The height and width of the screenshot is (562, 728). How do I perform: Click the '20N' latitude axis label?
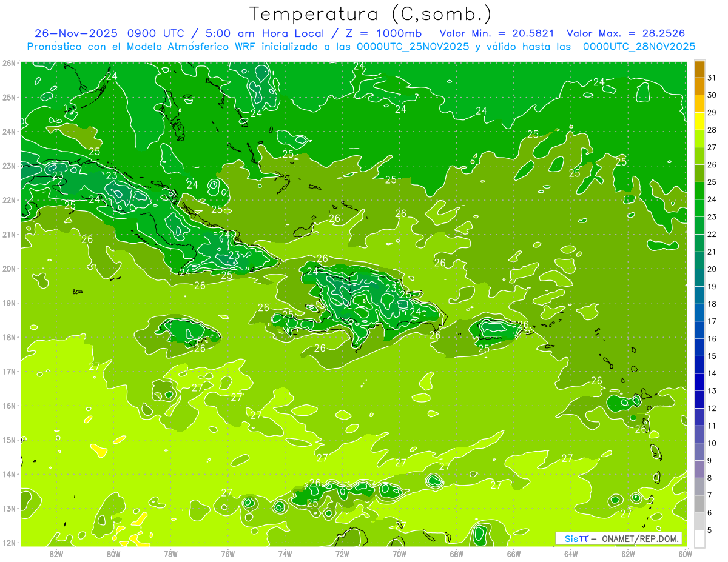point(8,269)
